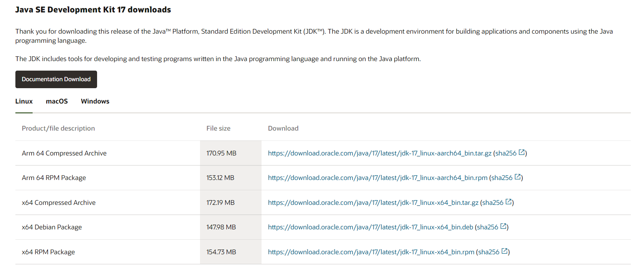Image resolution: width=644 pixels, height=270 pixels.
Task: Open the jdk-17_linux-x64_bin.rpm download link
Action: tap(371, 252)
